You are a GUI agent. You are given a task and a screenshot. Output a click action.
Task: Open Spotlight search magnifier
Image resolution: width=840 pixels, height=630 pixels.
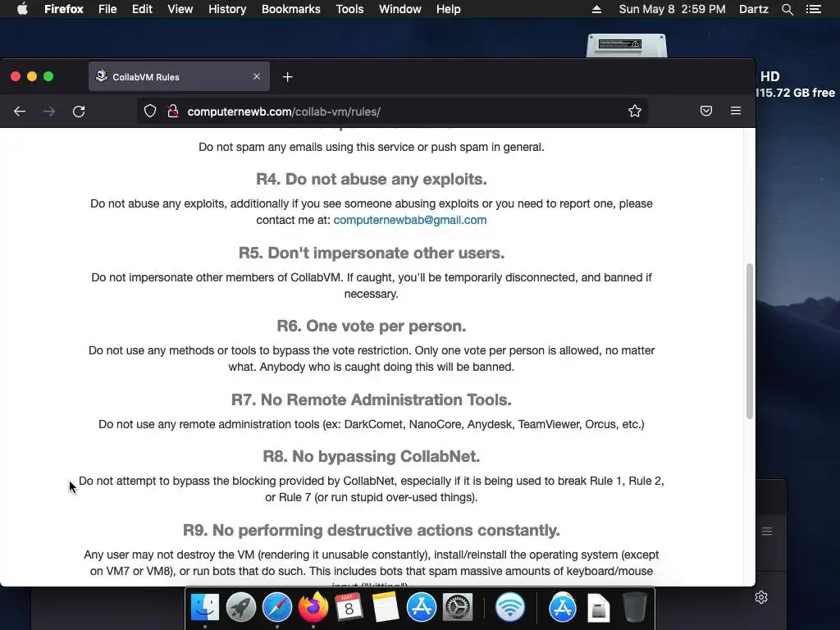(787, 9)
